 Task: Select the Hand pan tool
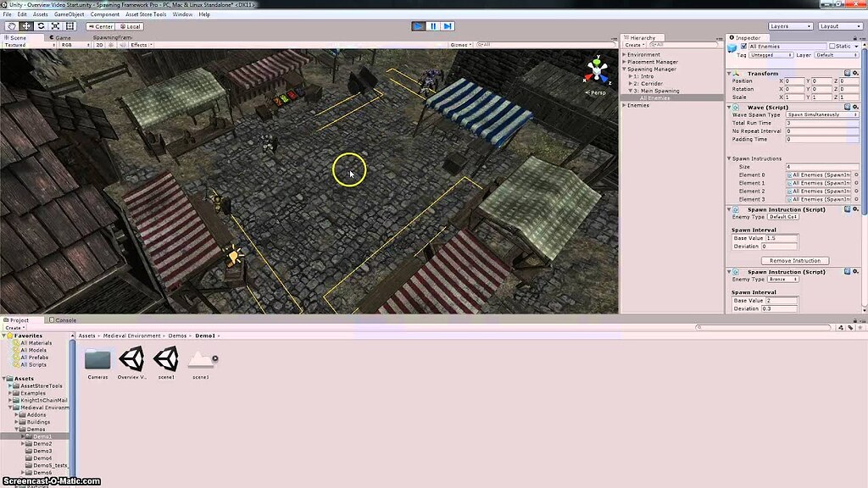tap(10, 26)
